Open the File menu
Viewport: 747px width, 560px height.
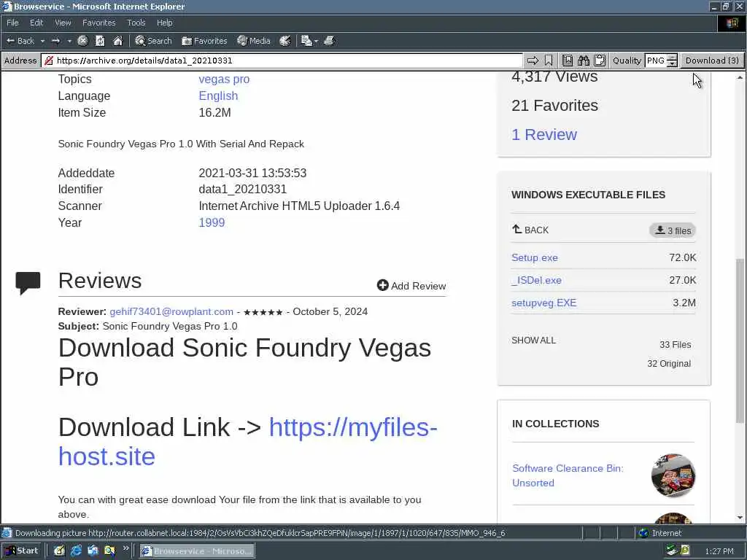[12, 23]
